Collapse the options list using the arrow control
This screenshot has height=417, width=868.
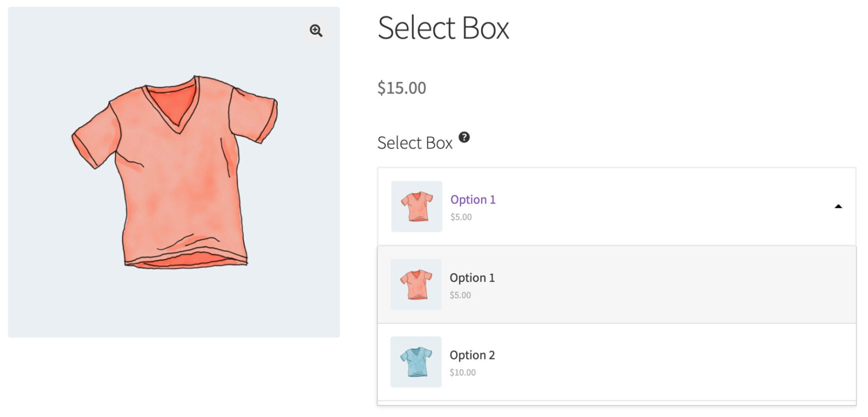click(838, 206)
